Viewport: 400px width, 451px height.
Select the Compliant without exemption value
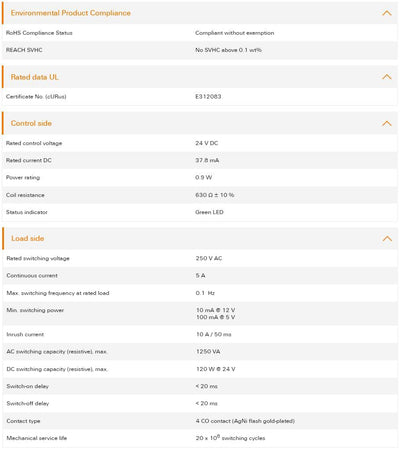tap(235, 33)
